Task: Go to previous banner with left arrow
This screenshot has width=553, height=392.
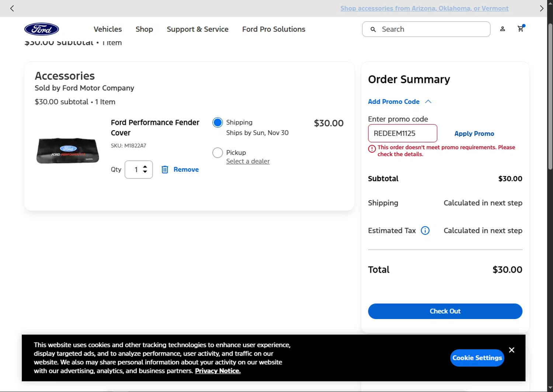Action: click(12, 8)
